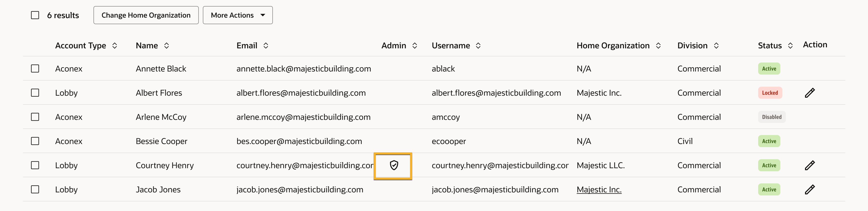Click the Active badge in Jacob Jones row
This screenshot has height=211, width=868.
click(769, 189)
